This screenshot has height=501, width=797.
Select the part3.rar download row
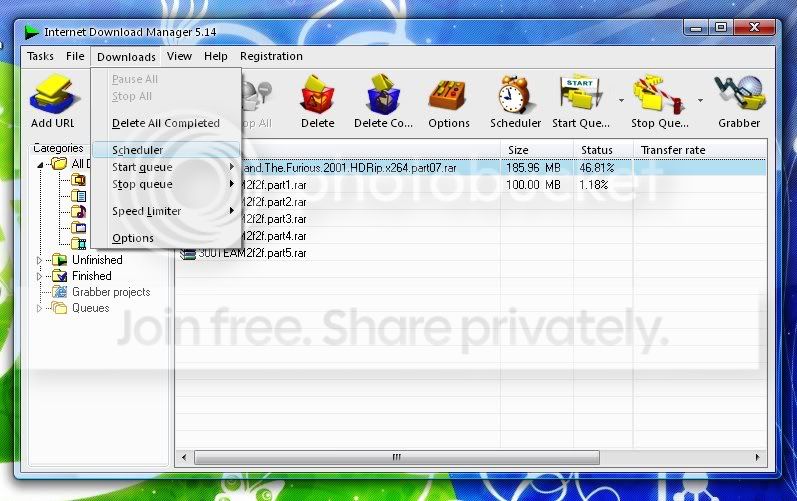(x=470, y=219)
